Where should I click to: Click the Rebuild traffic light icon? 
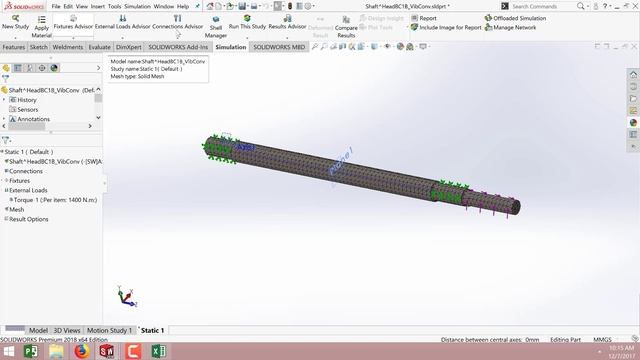[290, 6]
